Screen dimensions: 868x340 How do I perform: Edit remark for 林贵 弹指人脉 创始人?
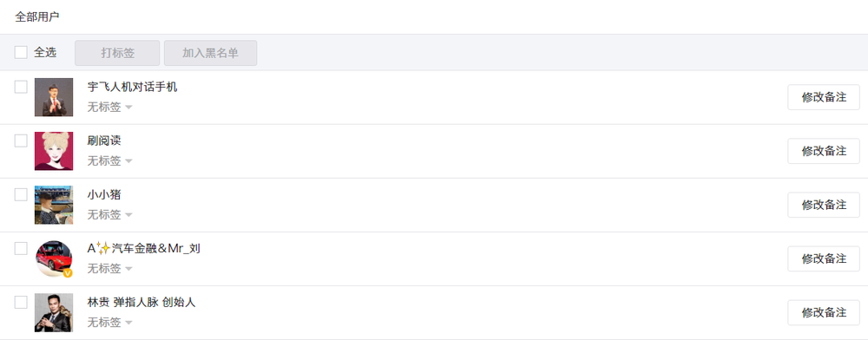(x=824, y=312)
